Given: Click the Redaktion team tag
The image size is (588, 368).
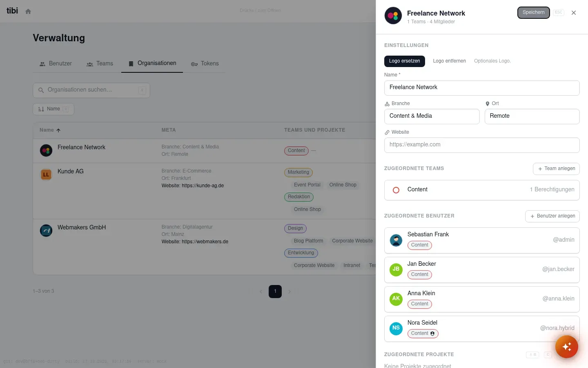Looking at the screenshot, I should click(x=299, y=197).
